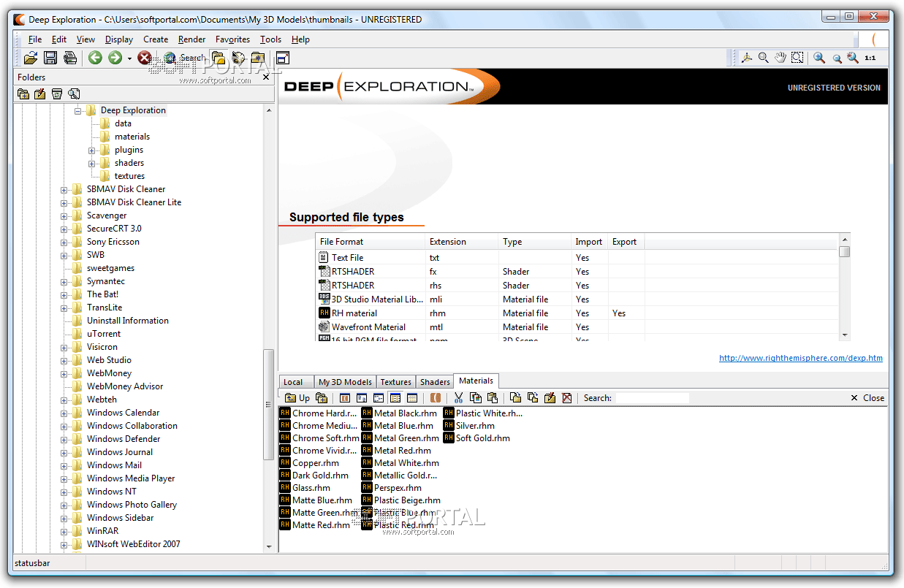Viewport: 904px width, 588px height.
Task: Switch to the My 3D Models tab
Action: (x=346, y=382)
